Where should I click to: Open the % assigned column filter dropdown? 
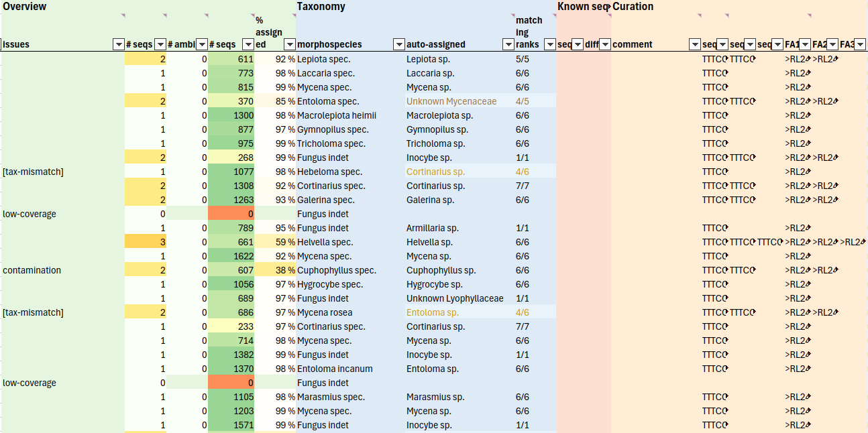tap(290, 45)
